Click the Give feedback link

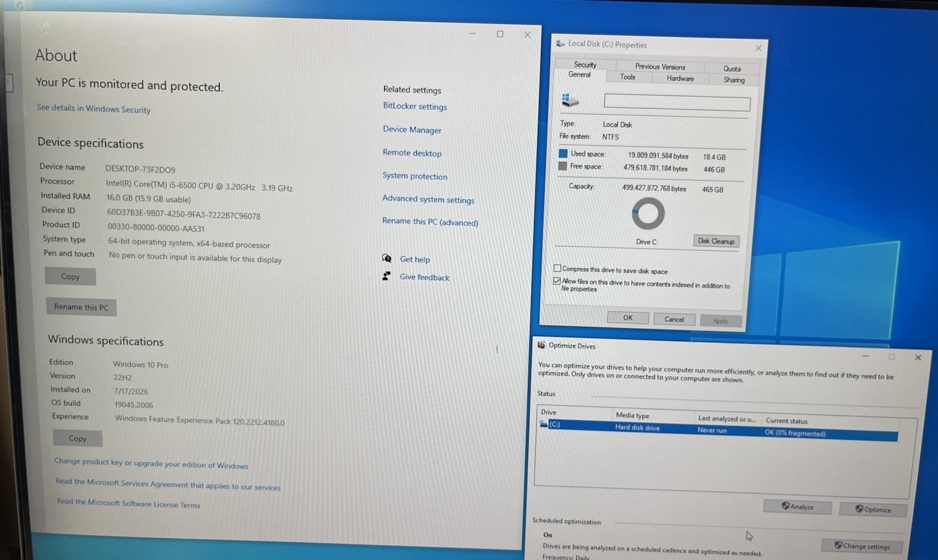424,278
